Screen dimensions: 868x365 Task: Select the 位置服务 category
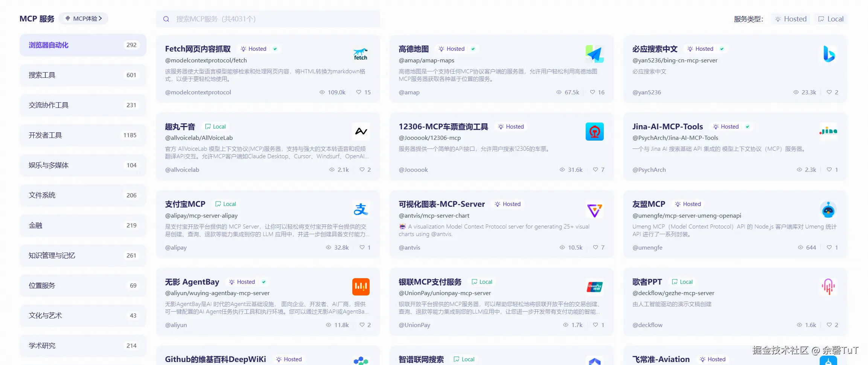tap(83, 286)
